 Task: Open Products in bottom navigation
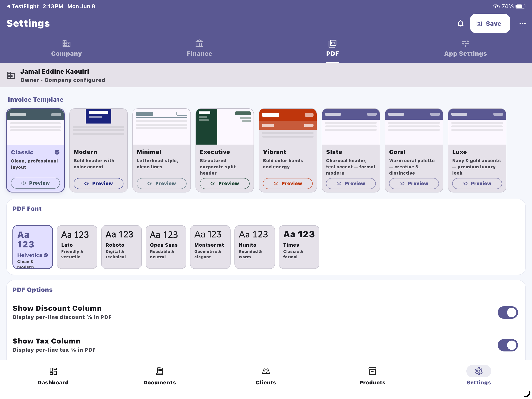coord(372,376)
